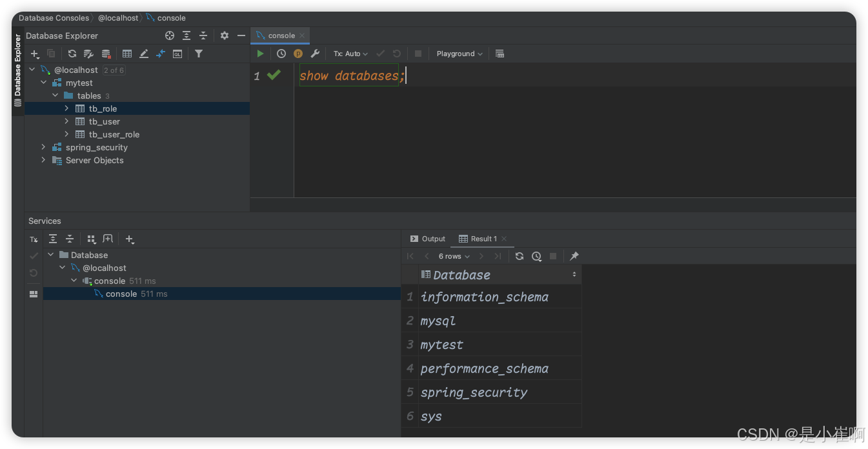Image resolution: width=868 pixels, height=449 pixels.
Task: Click the disconnect database icon with red square
Action: pyautogui.click(x=106, y=54)
